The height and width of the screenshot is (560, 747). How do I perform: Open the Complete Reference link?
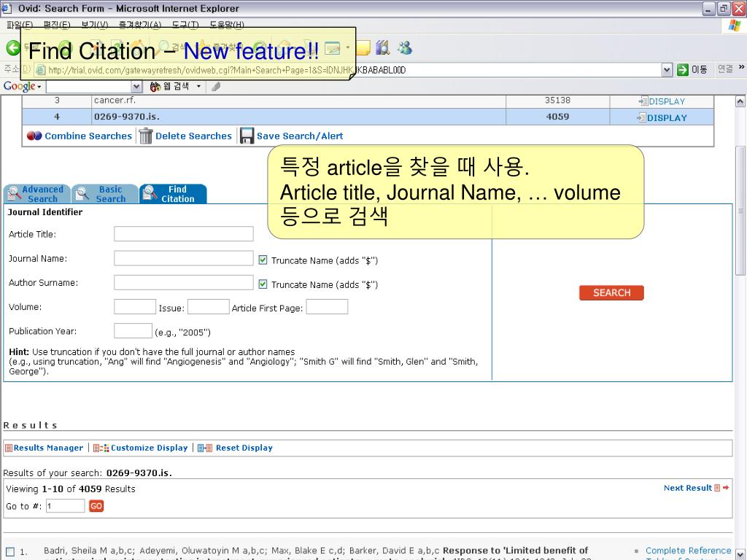point(688,551)
